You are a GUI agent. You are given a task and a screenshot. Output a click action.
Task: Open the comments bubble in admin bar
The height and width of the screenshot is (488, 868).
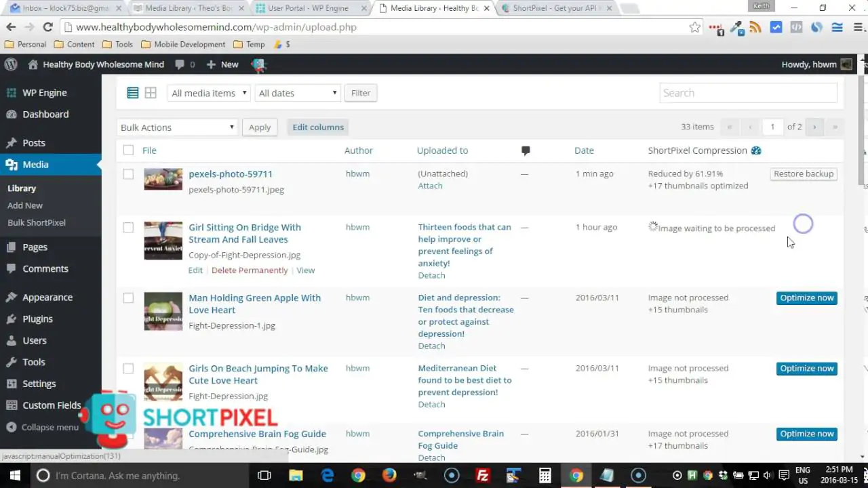pyautogui.click(x=184, y=64)
